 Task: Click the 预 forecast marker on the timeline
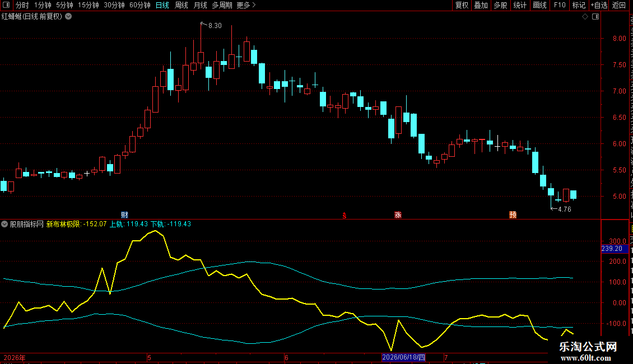pos(513,214)
